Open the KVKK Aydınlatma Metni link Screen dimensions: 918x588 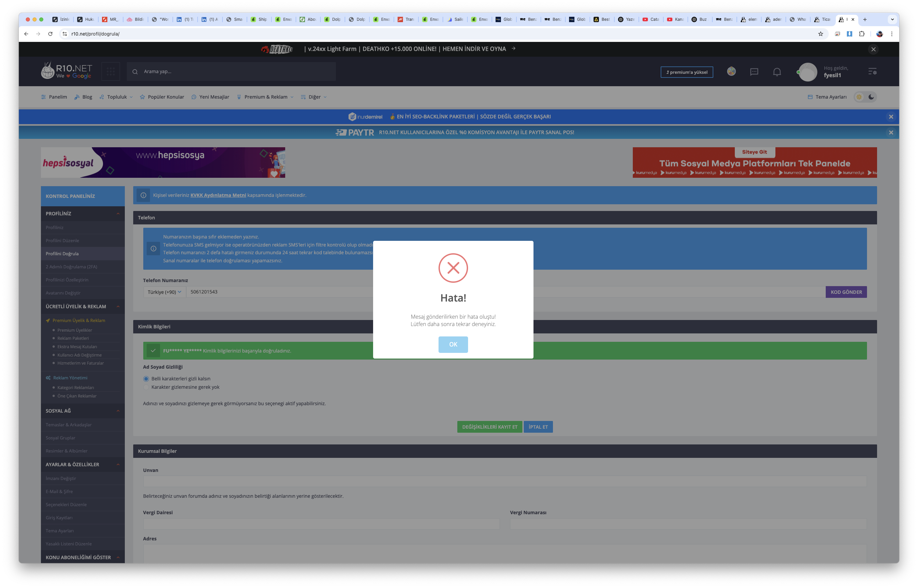coord(218,195)
